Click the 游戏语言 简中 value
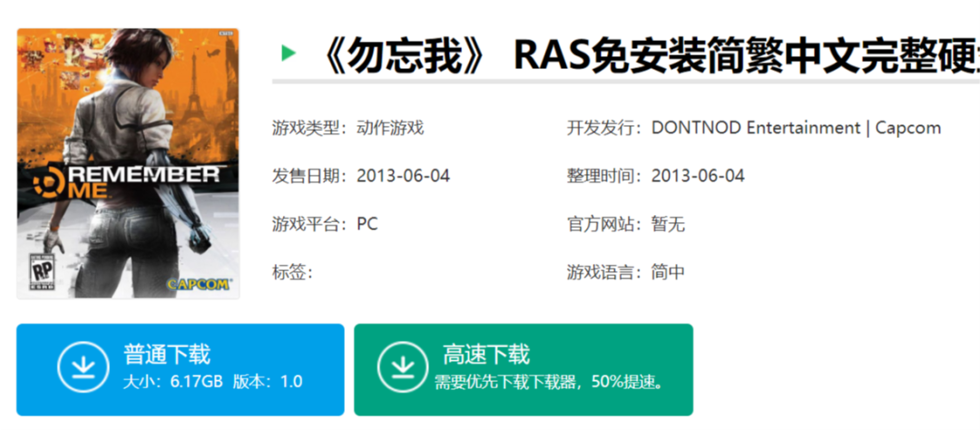The height and width of the screenshot is (430, 980). point(668,272)
